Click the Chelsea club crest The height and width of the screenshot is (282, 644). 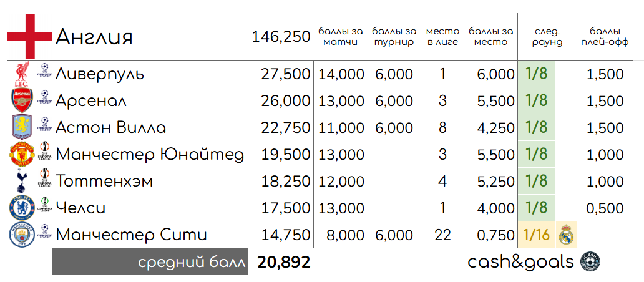click(x=22, y=208)
